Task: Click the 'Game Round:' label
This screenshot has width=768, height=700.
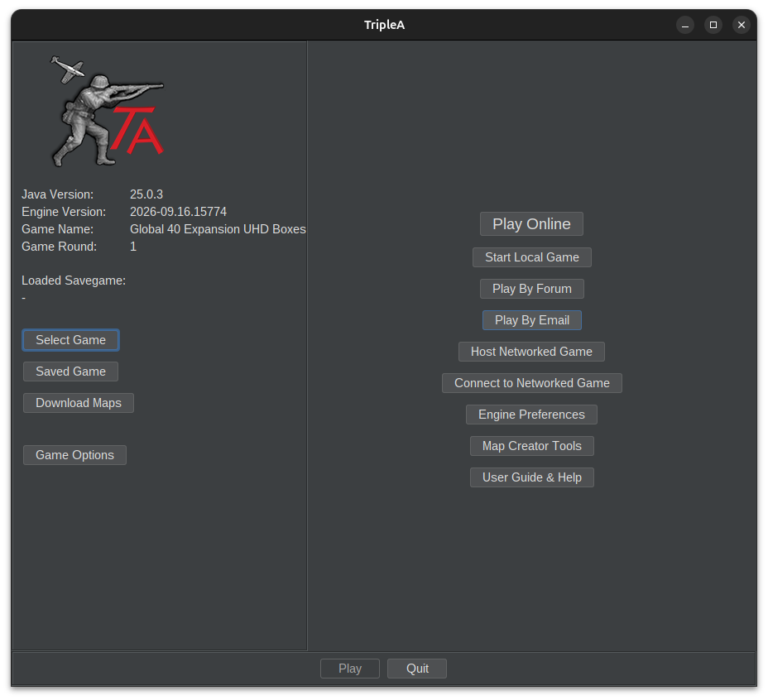Action: [x=59, y=246]
